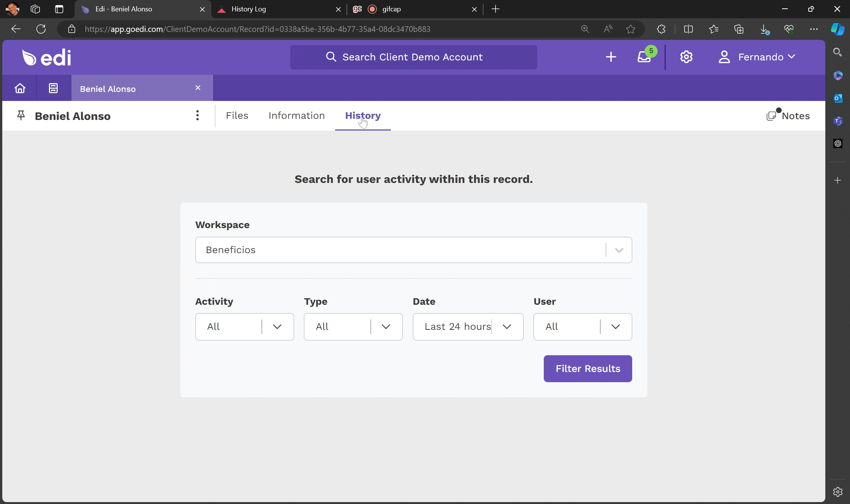850x504 pixels.
Task: Open the inbox with 5 notifications
Action: [645, 57]
